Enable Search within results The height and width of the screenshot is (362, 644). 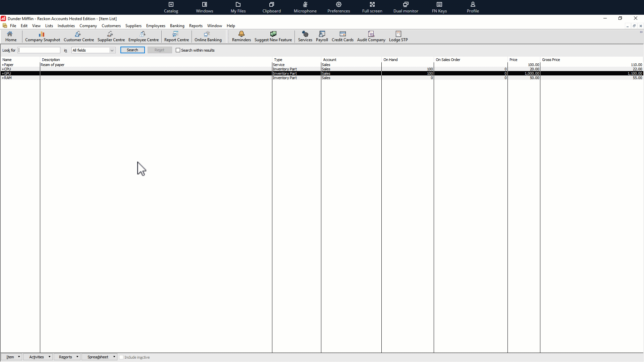[178, 50]
